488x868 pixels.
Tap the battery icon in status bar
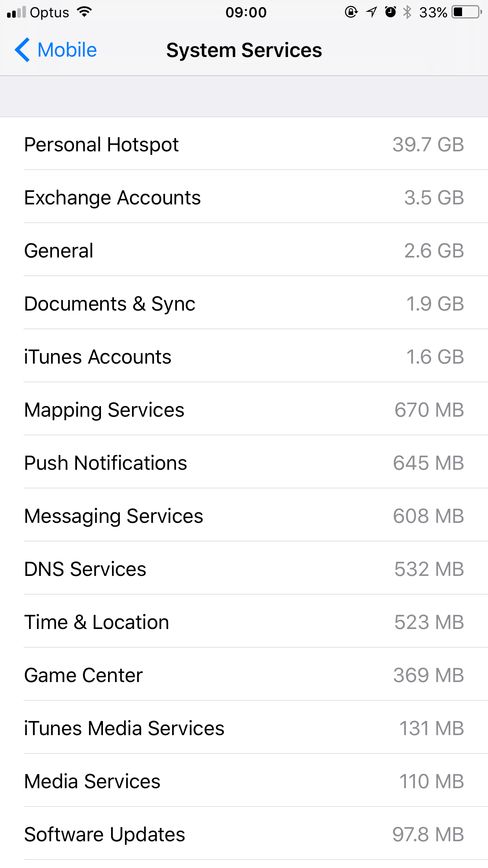[x=467, y=12]
